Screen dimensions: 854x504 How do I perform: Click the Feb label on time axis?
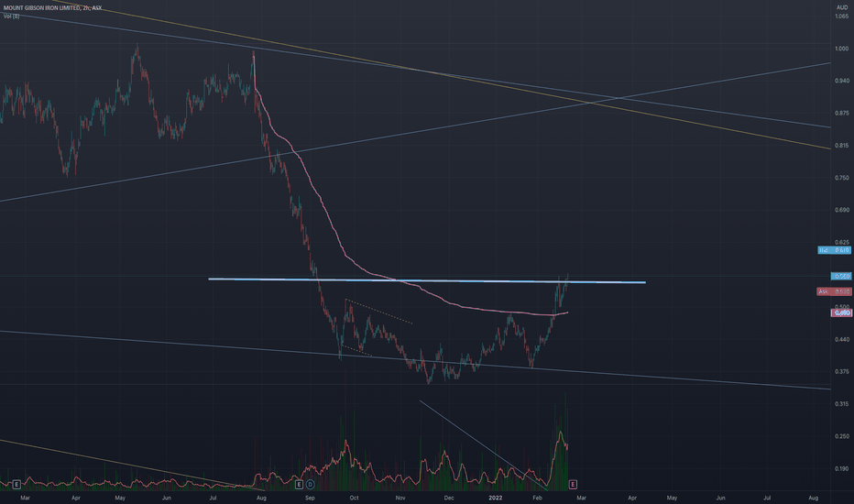(x=538, y=498)
